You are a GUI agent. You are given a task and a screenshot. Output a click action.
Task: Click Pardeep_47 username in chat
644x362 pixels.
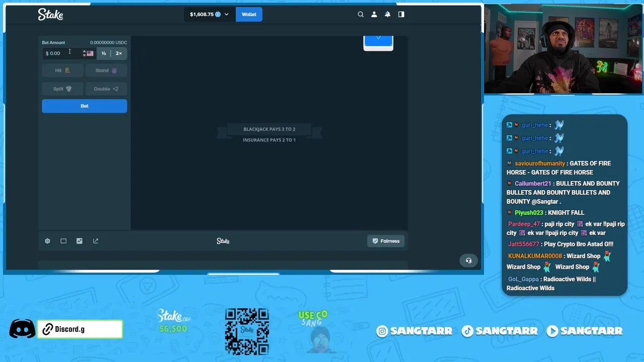(524, 224)
